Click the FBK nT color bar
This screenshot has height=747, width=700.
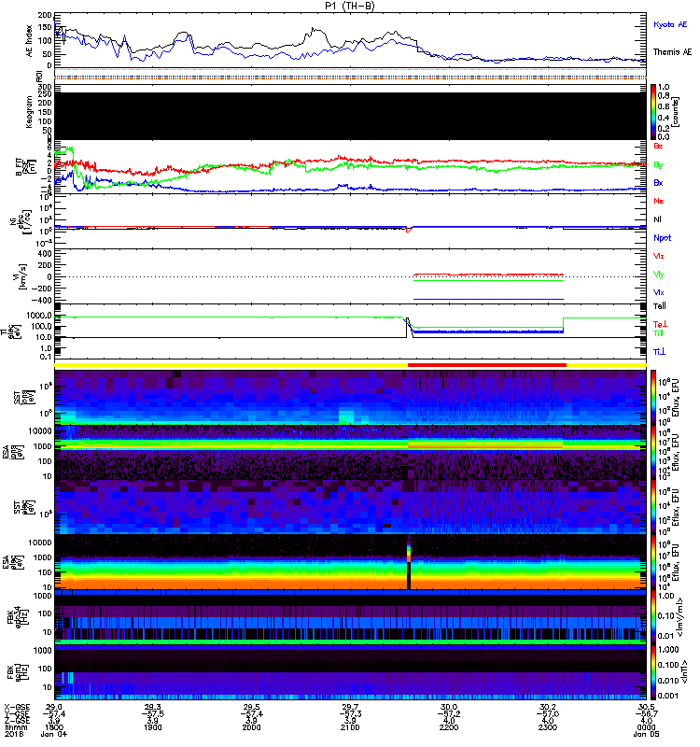click(653, 672)
